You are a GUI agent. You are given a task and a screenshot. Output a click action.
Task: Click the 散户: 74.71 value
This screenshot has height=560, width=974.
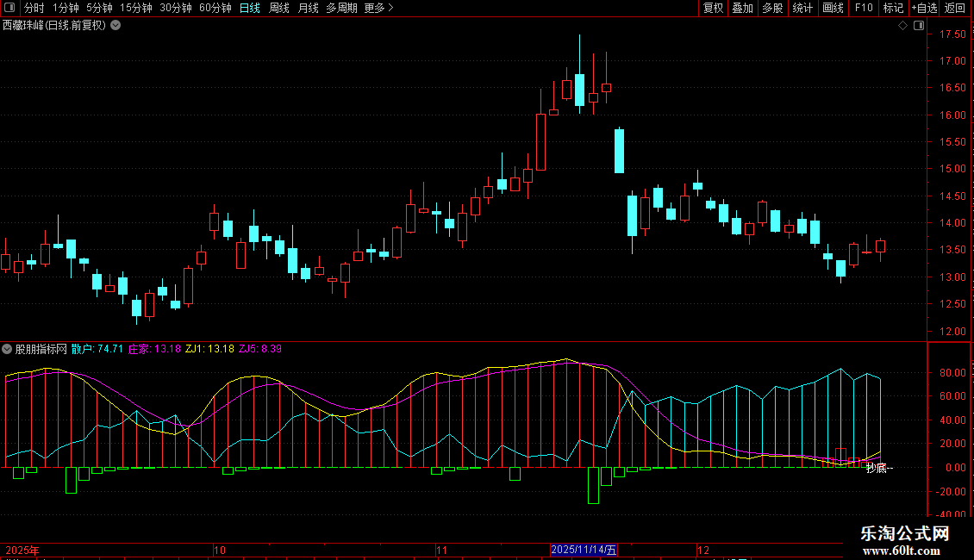click(97, 349)
